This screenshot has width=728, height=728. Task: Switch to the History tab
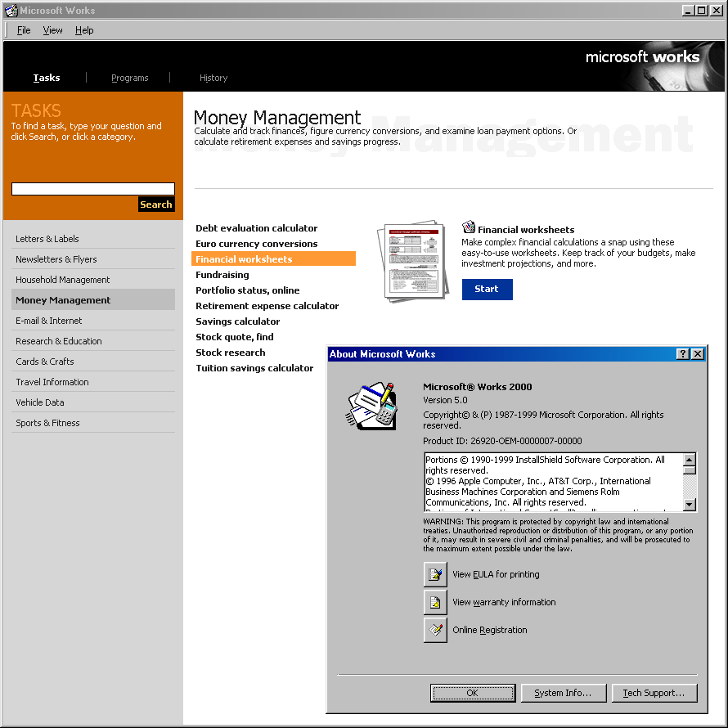point(213,78)
